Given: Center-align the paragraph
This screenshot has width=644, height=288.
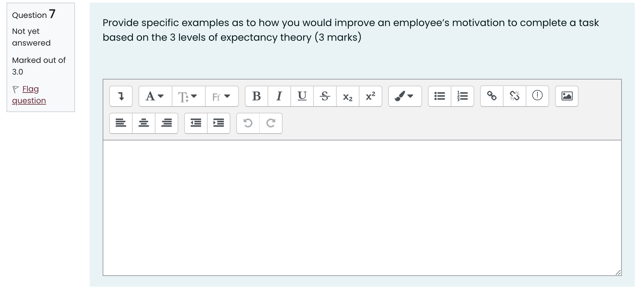Looking at the screenshot, I should click(x=143, y=123).
